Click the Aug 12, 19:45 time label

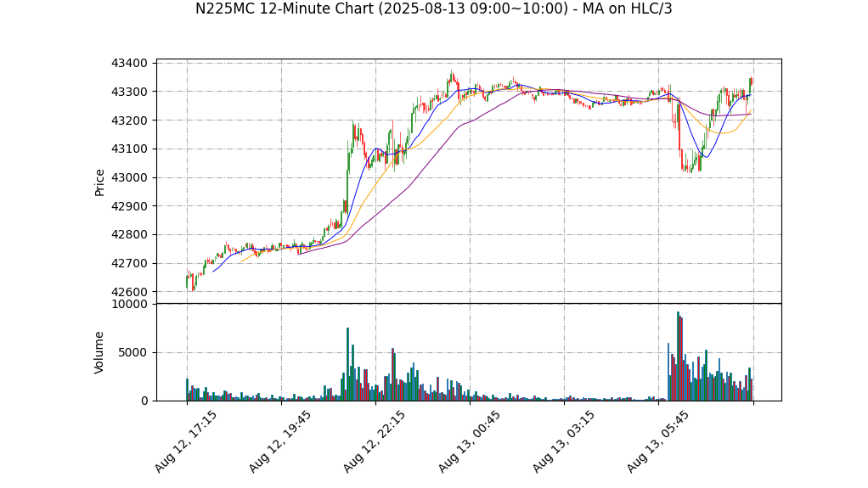pyautogui.click(x=279, y=441)
